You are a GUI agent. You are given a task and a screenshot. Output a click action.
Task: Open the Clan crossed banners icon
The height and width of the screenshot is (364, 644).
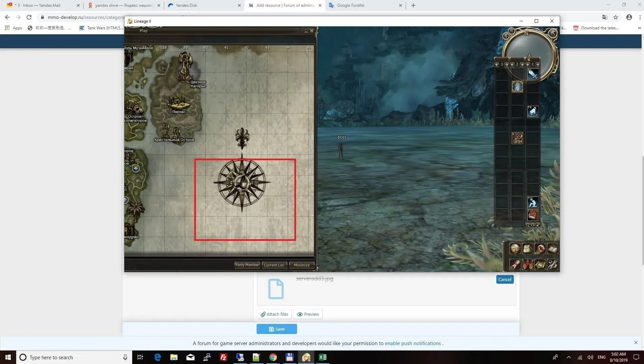click(x=527, y=264)
